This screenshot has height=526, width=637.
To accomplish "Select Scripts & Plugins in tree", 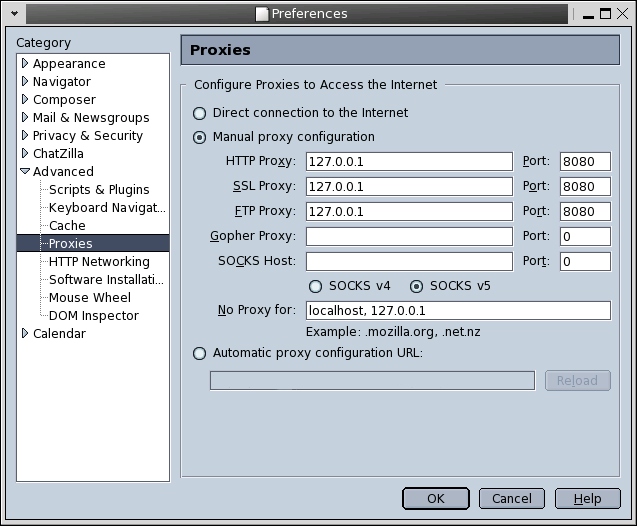I will [x=99, y=189].
